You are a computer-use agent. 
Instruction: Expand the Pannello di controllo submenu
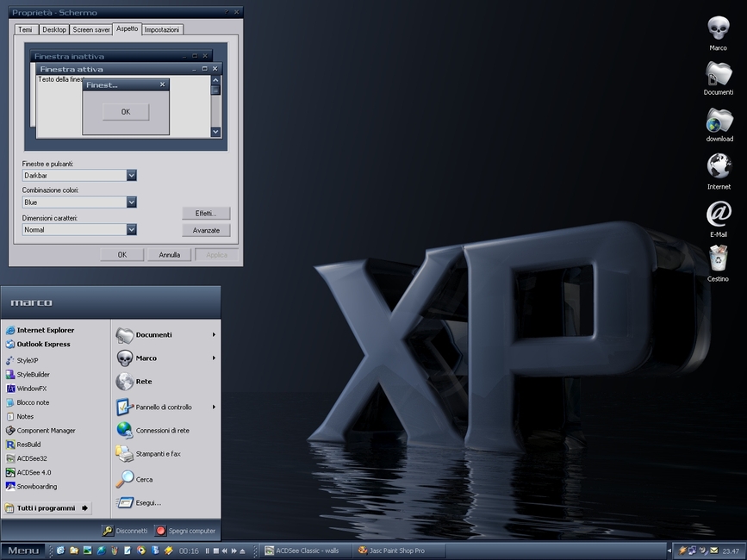[214, 408]
